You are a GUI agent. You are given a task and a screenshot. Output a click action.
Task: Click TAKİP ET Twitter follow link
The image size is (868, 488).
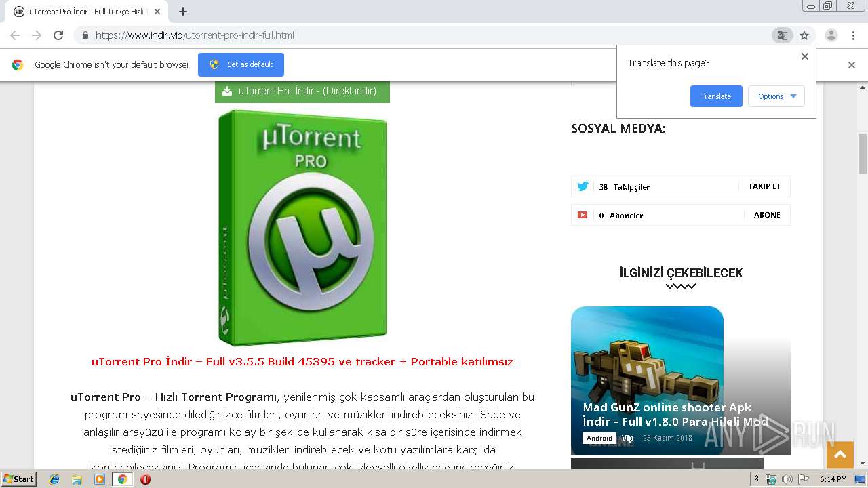click(764, 186)
